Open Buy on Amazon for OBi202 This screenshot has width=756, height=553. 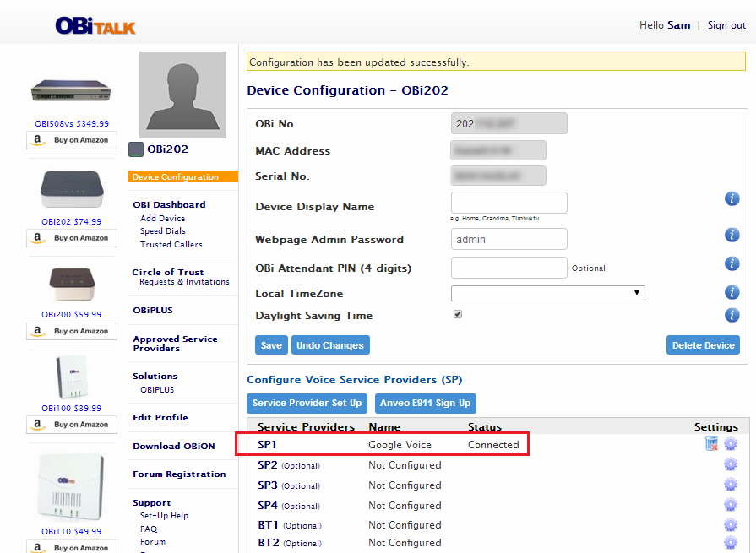[x=71, y=238]
